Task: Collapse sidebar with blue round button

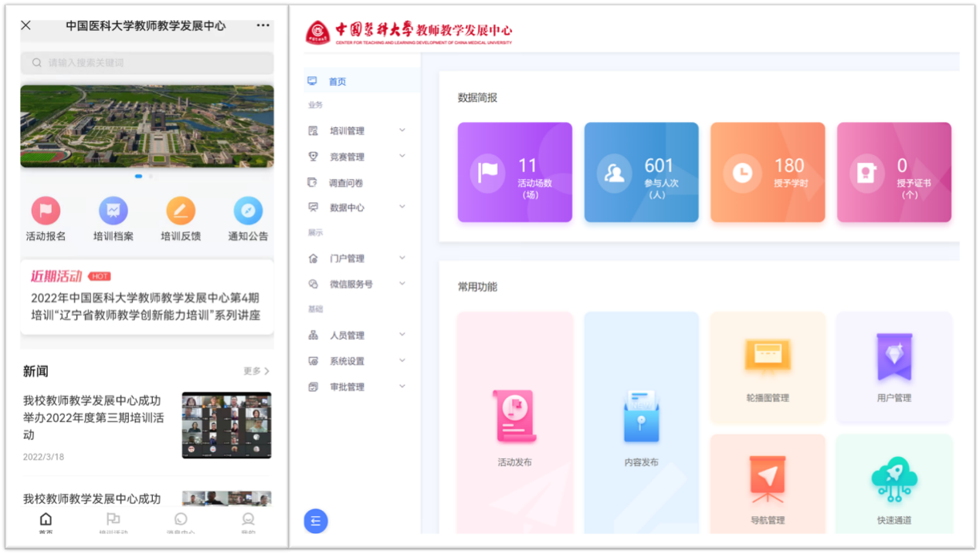Action: [x=316, y=521]
